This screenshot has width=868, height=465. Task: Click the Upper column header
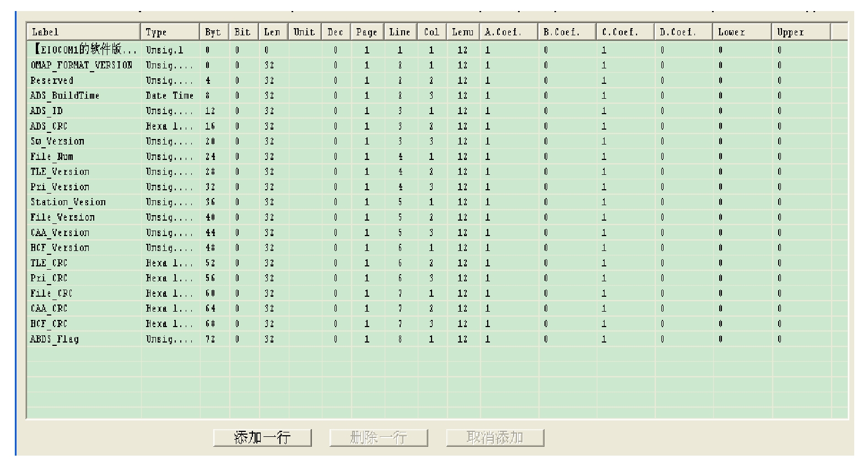coord(800,32)
